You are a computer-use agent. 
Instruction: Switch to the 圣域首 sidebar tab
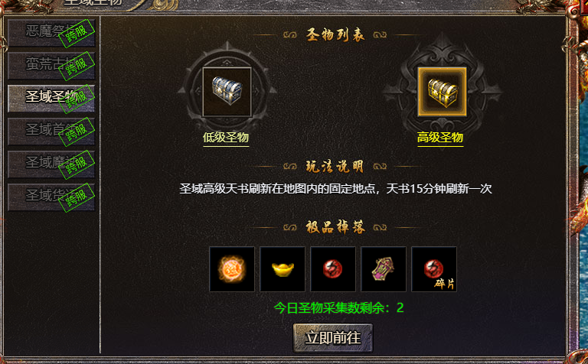51,132
